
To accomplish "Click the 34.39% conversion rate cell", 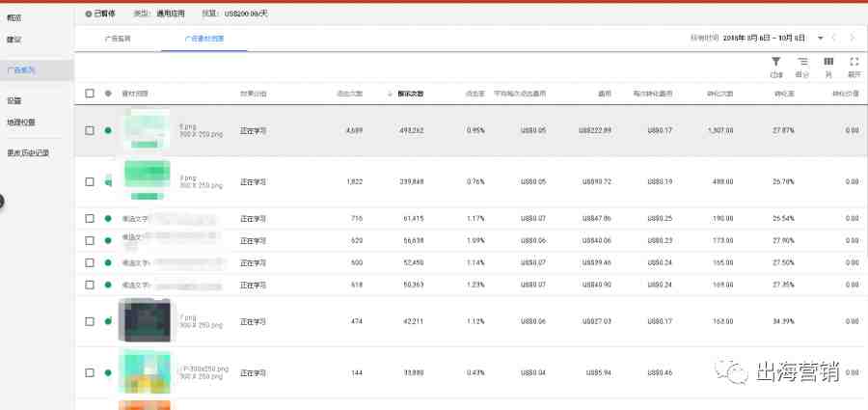I will (784, 321).
